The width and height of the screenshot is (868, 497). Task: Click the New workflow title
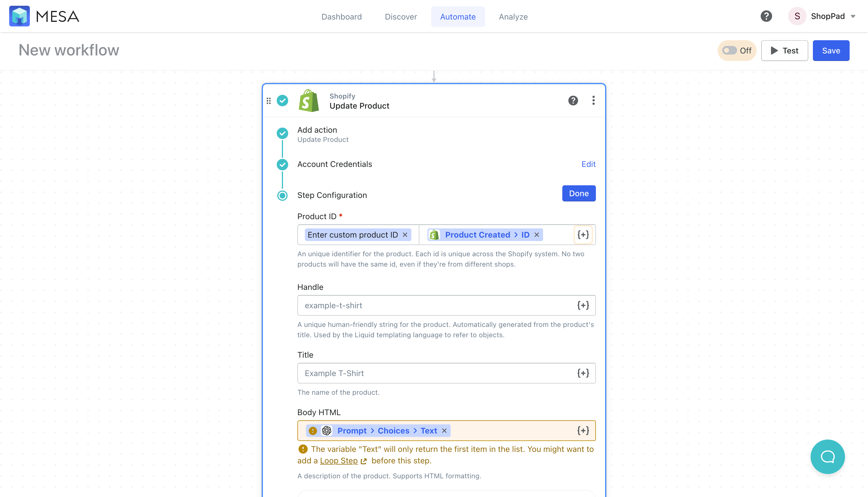click(x=69, y=50)
